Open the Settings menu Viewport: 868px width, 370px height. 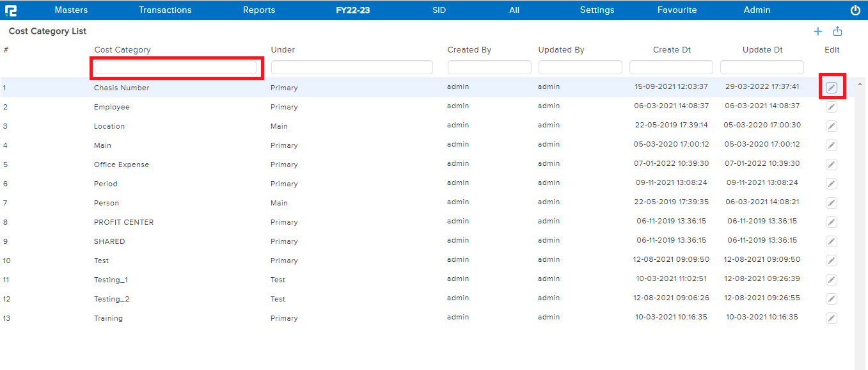[x=596, y=10]
